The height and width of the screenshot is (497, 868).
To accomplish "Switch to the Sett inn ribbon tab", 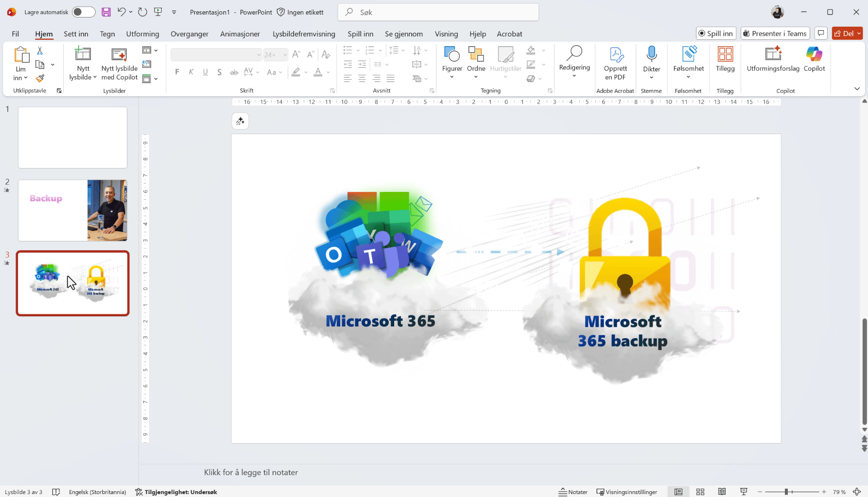I will tap(76, 34).
